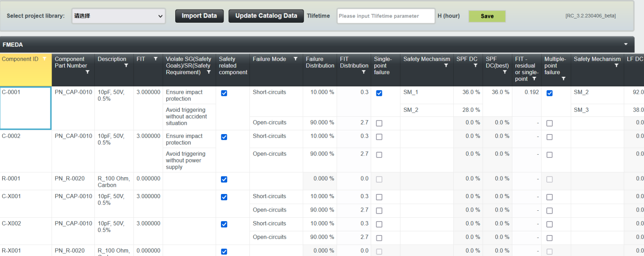Uncheck Safety related component for C-0001
The width and height of the screenshot is (644, 256).
[224, 93]
